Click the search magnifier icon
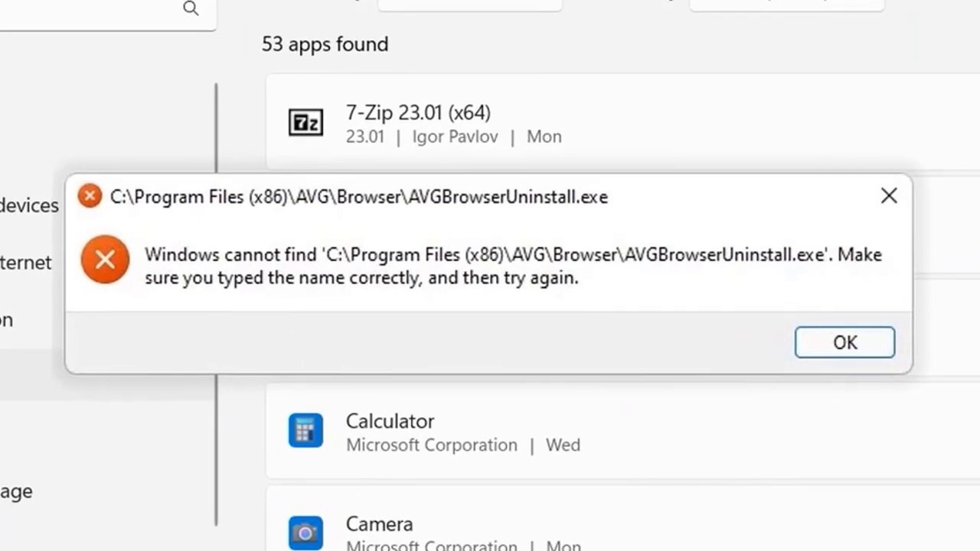The height and width of the screenshot is (551, 980). click(191, 8)
